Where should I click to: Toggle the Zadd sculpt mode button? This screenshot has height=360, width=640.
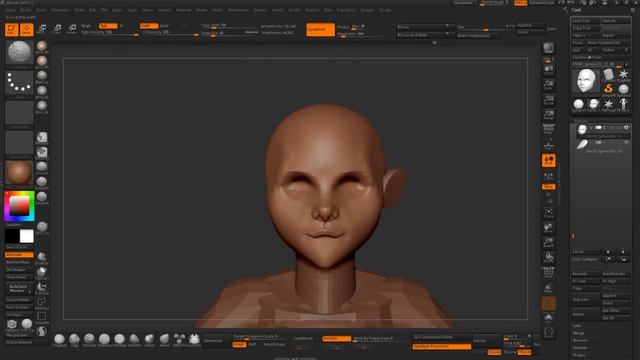pyautogui.click(x=149, y=26)
